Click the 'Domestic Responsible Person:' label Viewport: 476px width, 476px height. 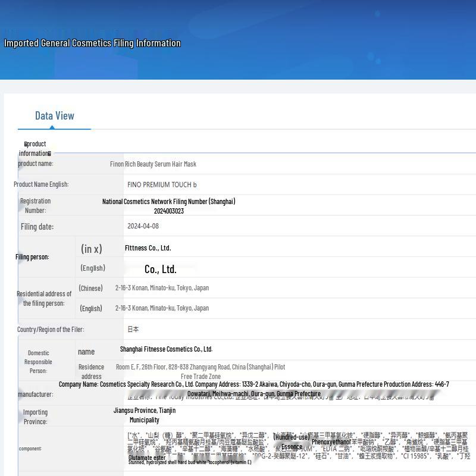(38, 362)
